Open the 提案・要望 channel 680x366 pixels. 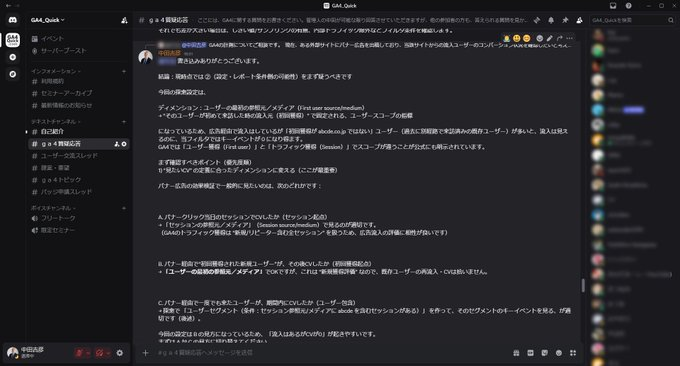(x=79, y=168)
